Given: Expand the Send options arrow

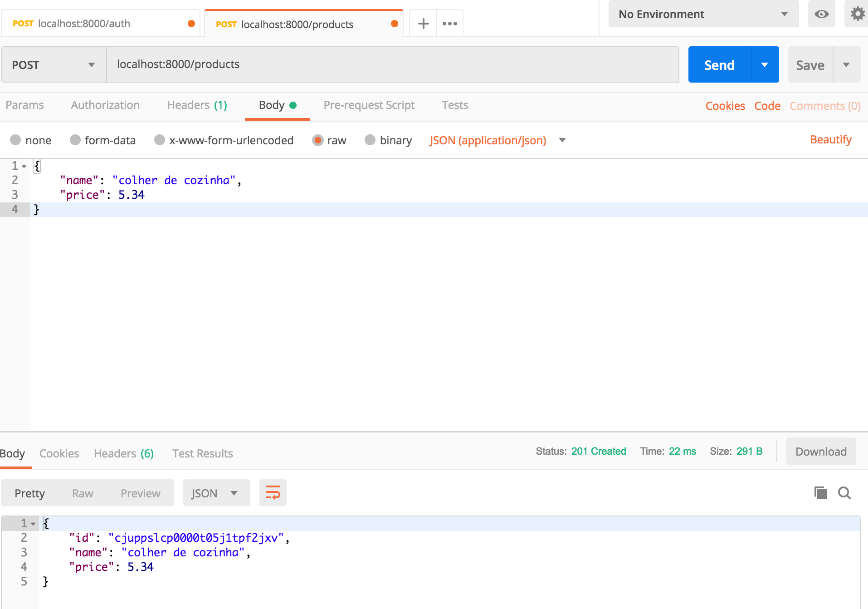Looking at the screenshot, I should [x=765, y=64].
